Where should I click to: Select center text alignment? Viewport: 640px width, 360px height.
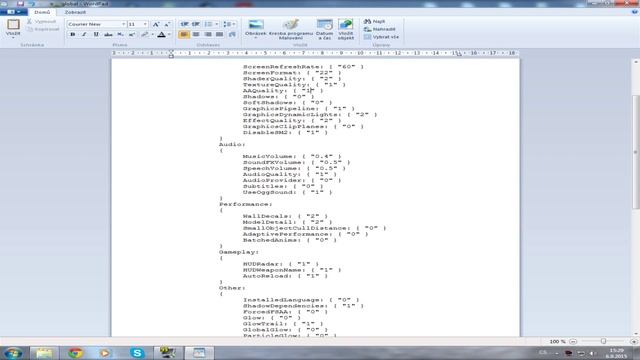[x=196, y=35]
